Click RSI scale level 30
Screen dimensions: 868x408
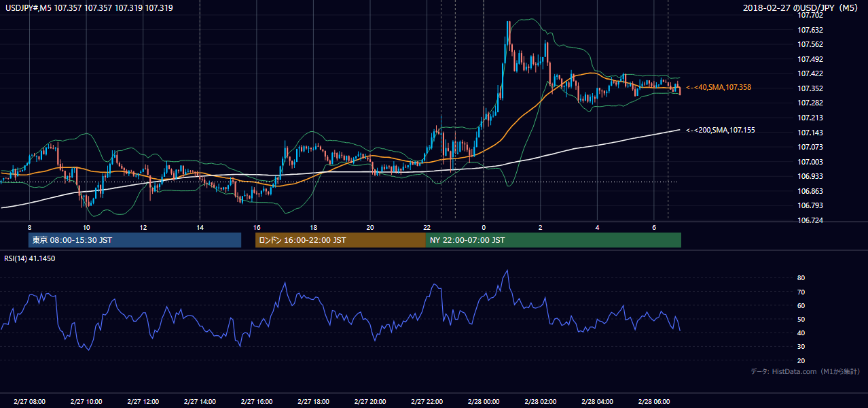801,347
